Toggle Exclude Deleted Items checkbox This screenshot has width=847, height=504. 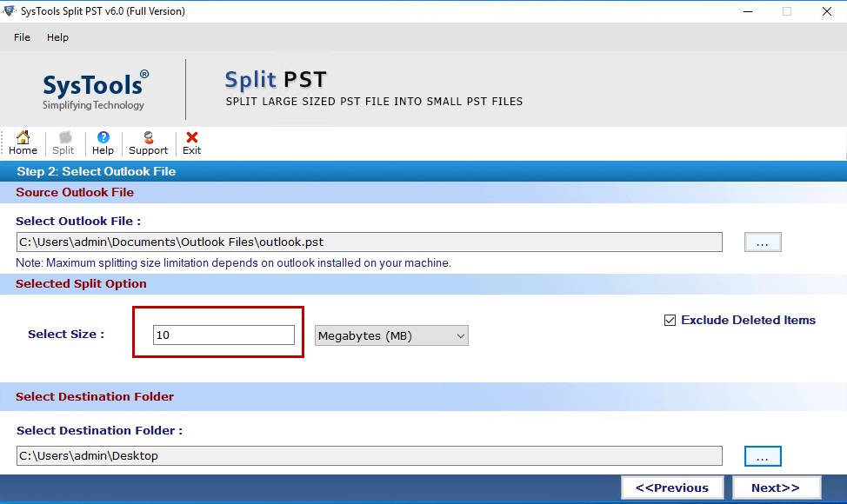click(670, 320)
